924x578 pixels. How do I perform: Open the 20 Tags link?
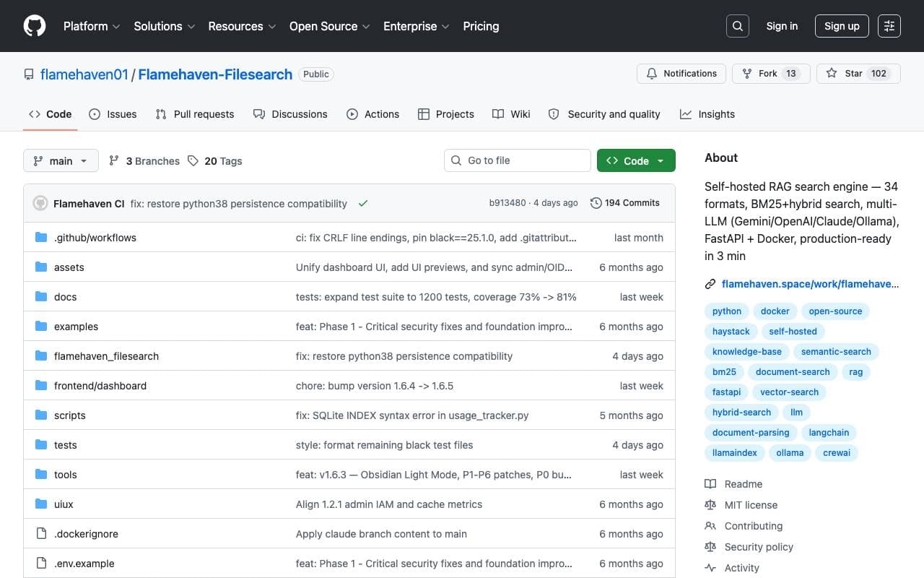tap(214, 161)
